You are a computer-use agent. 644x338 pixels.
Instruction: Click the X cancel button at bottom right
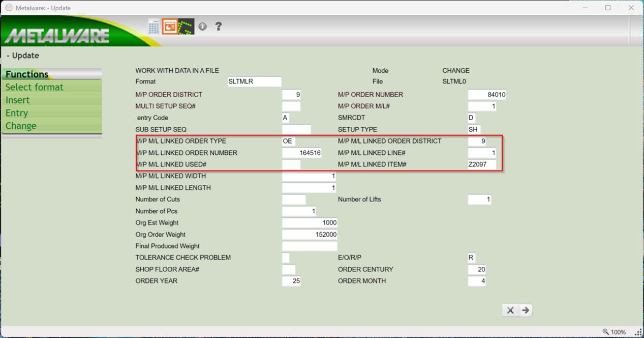510,310
